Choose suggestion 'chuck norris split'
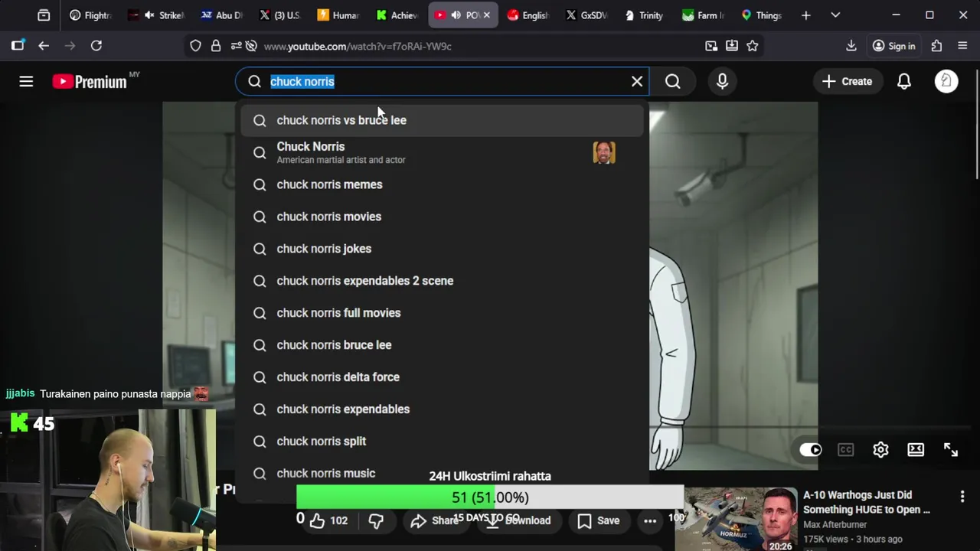This screenshot has width=980, height=551. point(443,442)
